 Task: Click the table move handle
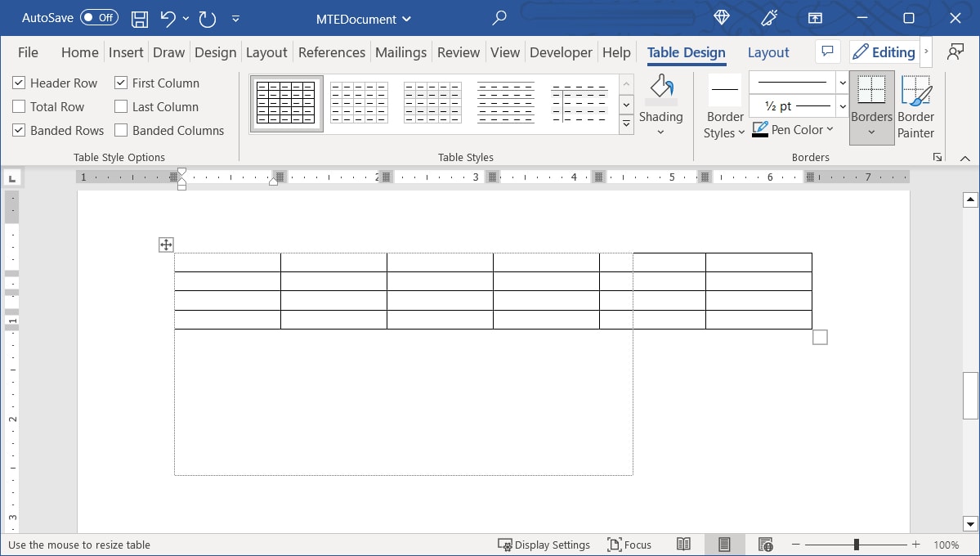(166, 244)
